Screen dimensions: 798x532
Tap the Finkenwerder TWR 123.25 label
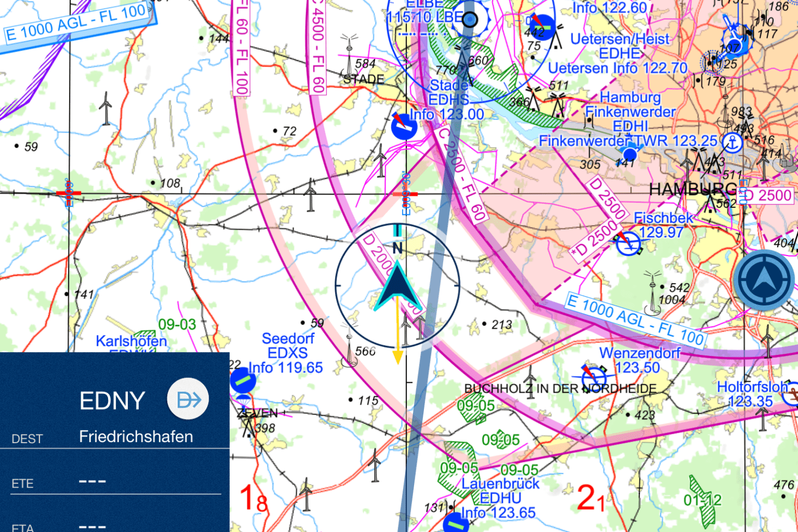point(628,141)
